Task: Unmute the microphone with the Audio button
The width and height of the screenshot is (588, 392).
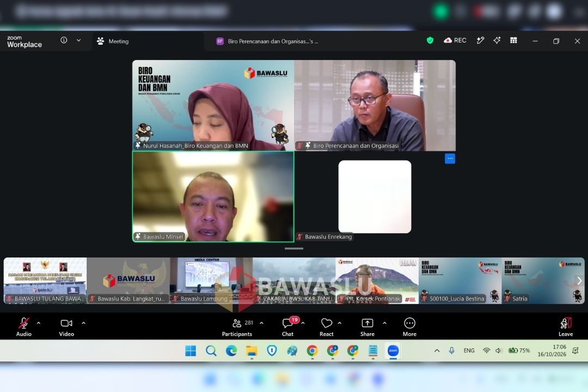Action: (23, 327)
